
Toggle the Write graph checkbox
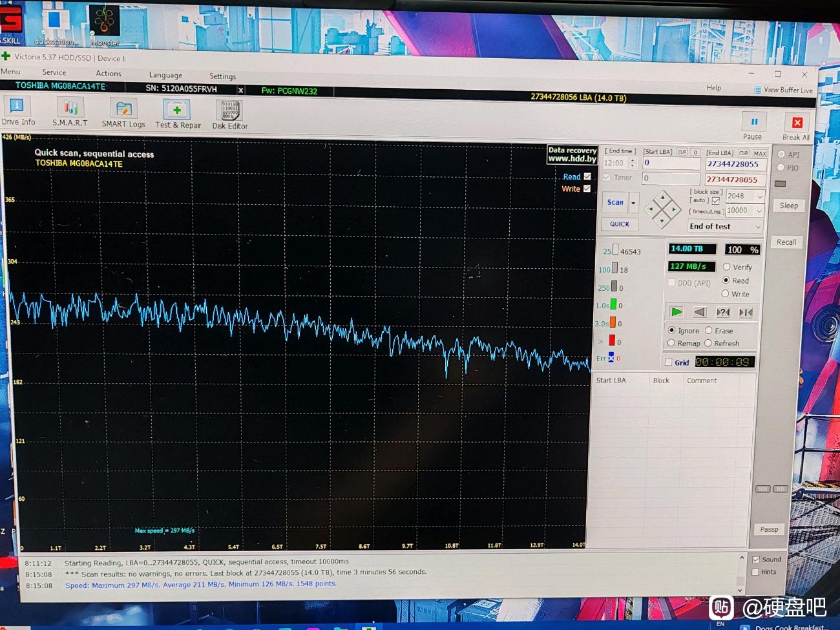point(587,189)
